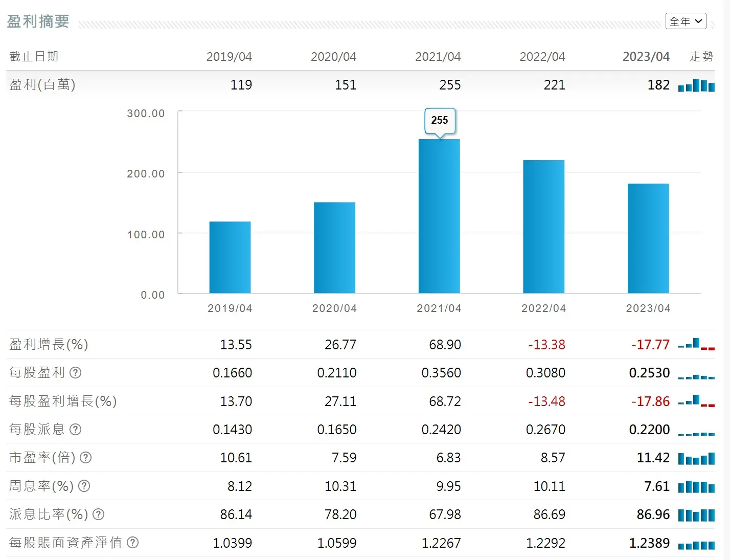
Task: Click the 截止日期 header label
Action: click(34, 56)
